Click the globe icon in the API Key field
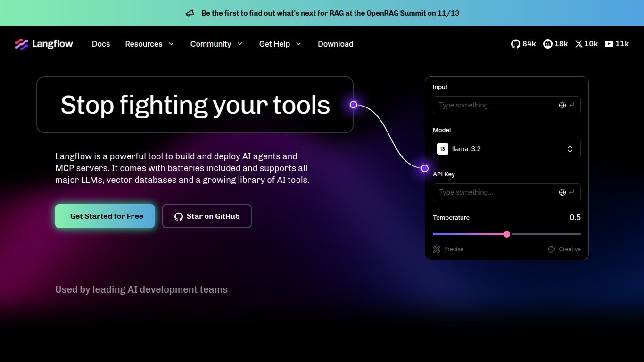 coord(562,192)
